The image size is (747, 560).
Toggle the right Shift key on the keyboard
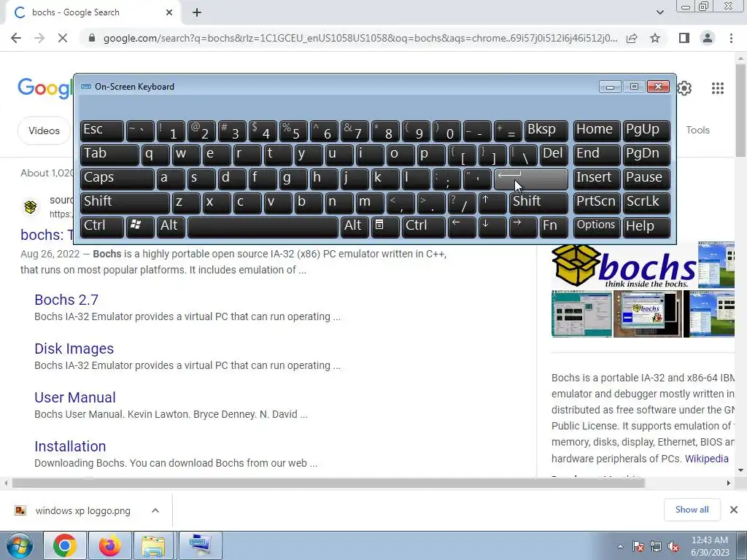(x=539, y=203)
